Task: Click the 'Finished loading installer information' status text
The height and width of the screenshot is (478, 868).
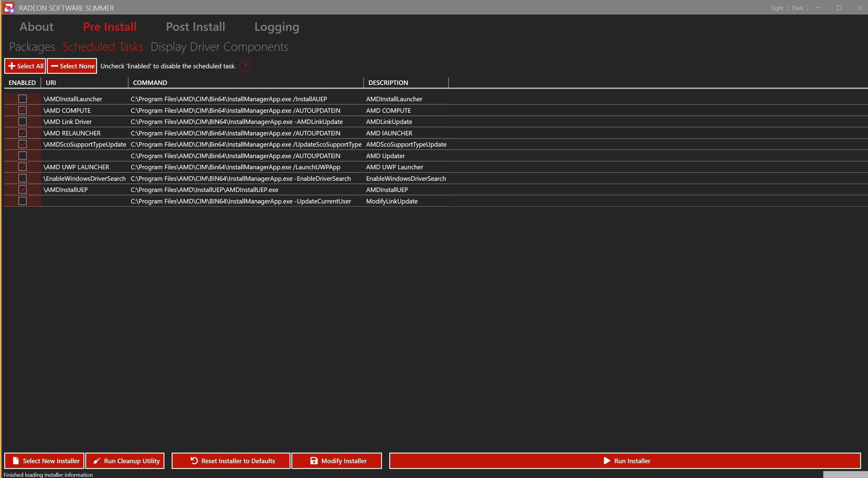Action: click(48, 475)
